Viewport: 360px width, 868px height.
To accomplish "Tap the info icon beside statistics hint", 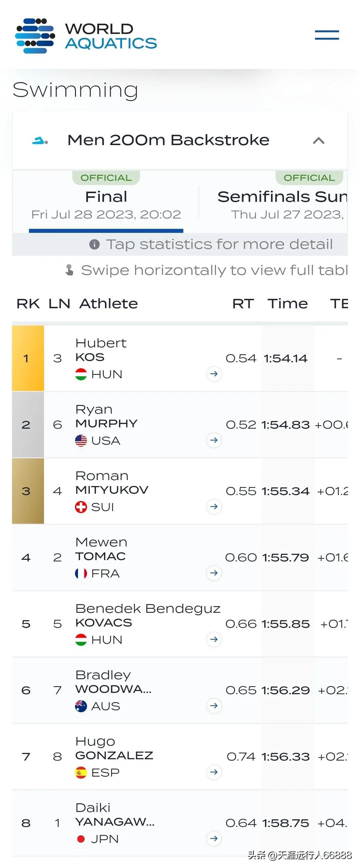I will (x=94, y=244).
